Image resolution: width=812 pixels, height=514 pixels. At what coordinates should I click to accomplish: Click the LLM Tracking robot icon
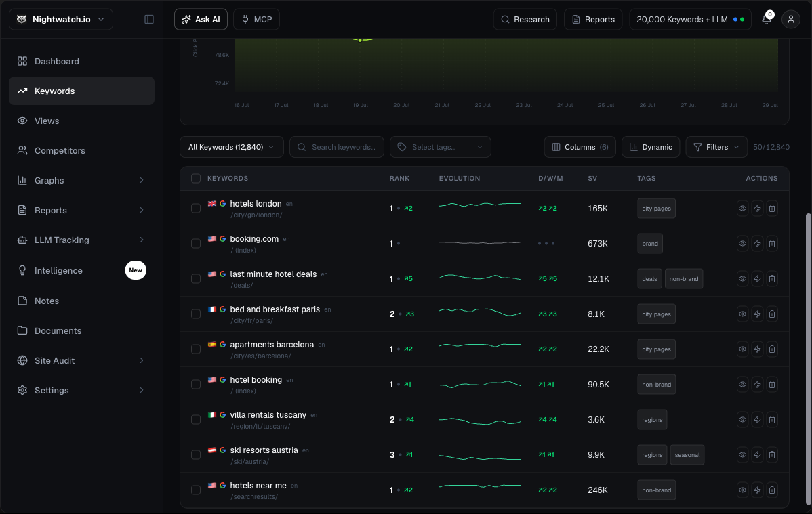[22, 240]
